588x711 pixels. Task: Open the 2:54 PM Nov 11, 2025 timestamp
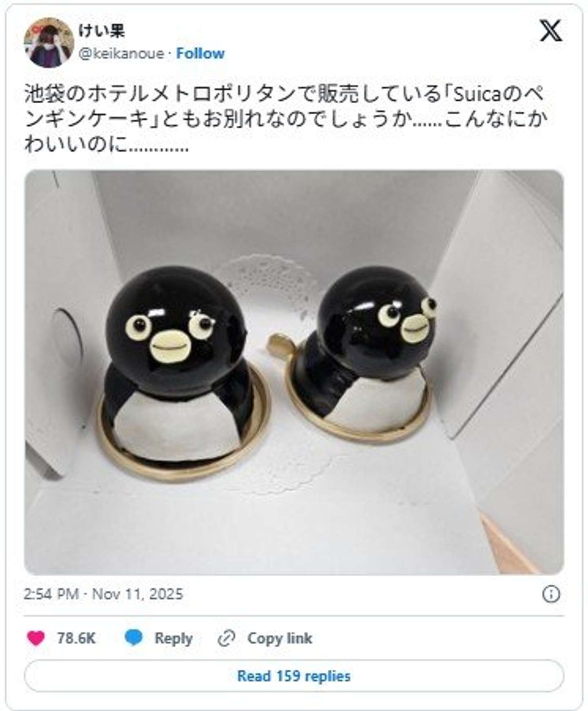pyautogui.click(x=103, y=594)
